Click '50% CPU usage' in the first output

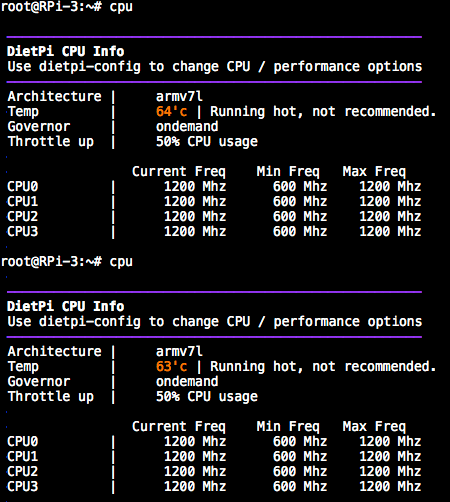pyautogui.click(x=207, y=142)
